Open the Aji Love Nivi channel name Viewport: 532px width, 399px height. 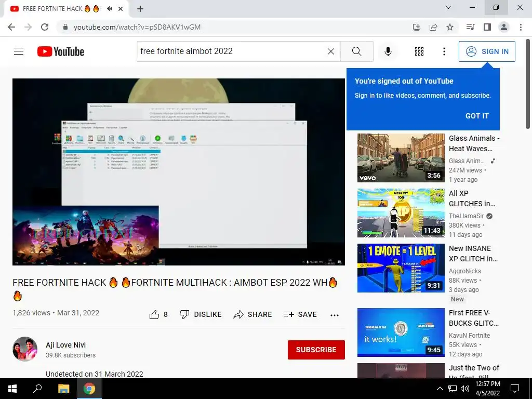[x=66, y=345]
